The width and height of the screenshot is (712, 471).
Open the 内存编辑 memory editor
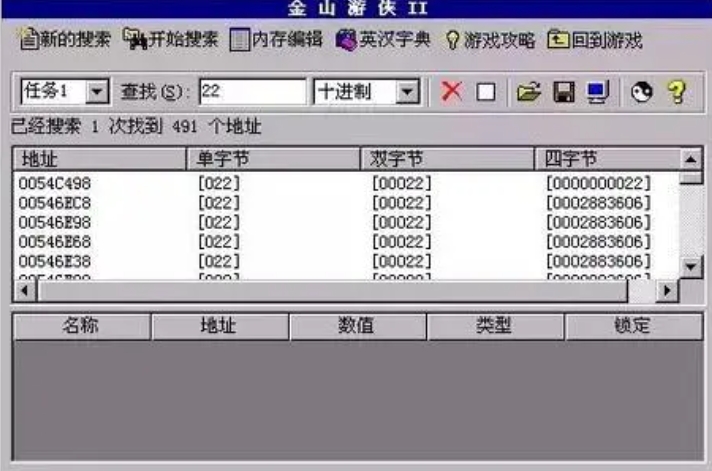pyautogui.click(x=276, y=40)
